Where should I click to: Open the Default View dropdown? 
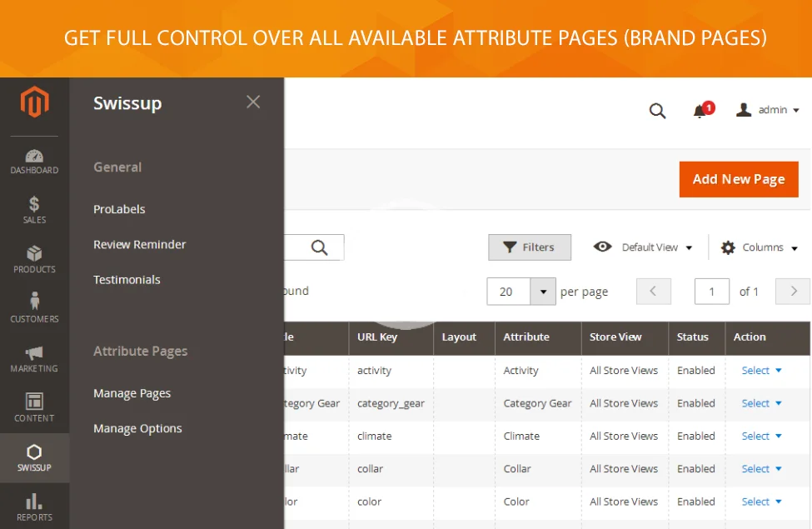click(x=643, y=247)
